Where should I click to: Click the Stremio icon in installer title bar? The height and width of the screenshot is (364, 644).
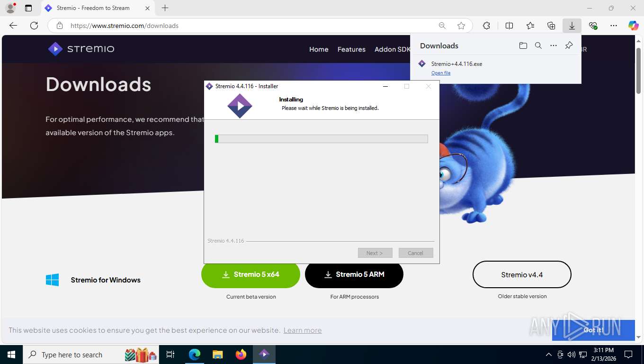coord(209,86)
